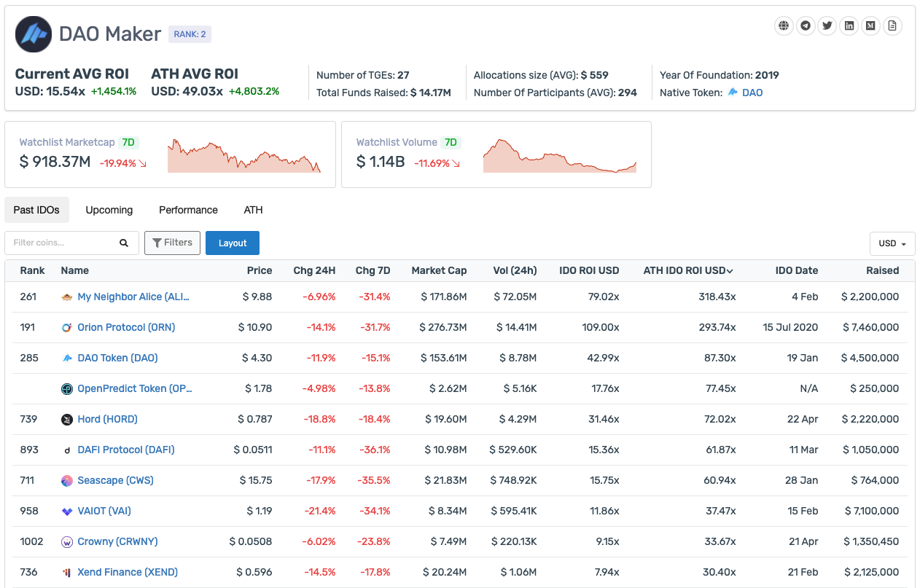This screenshot has height=588, width=920.
Task: Click the $ 1.14B volume value
Action: pos(381,162)
